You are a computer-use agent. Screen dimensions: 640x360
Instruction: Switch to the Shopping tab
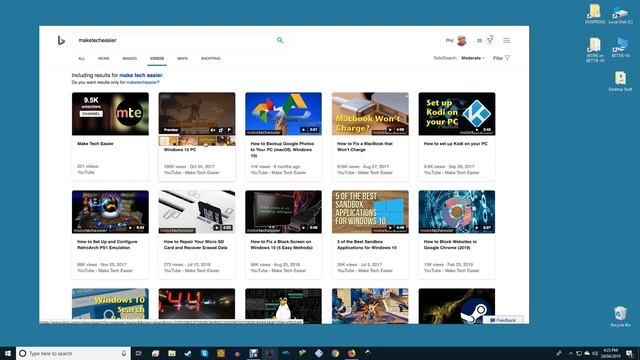coord(211,58)
